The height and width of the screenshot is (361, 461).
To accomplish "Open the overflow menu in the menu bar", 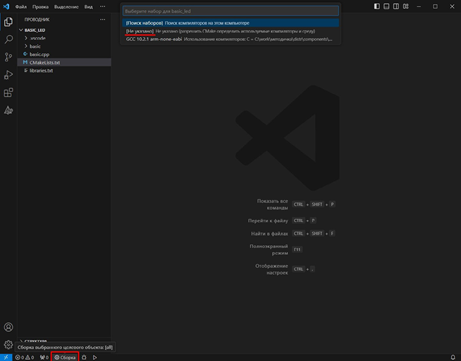I will click(103, 7).
